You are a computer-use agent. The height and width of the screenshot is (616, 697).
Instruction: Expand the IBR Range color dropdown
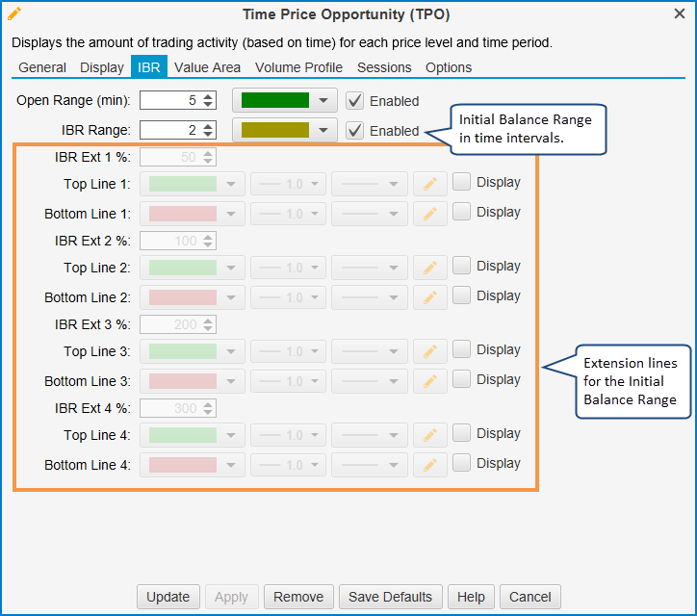tap(323, 130)
